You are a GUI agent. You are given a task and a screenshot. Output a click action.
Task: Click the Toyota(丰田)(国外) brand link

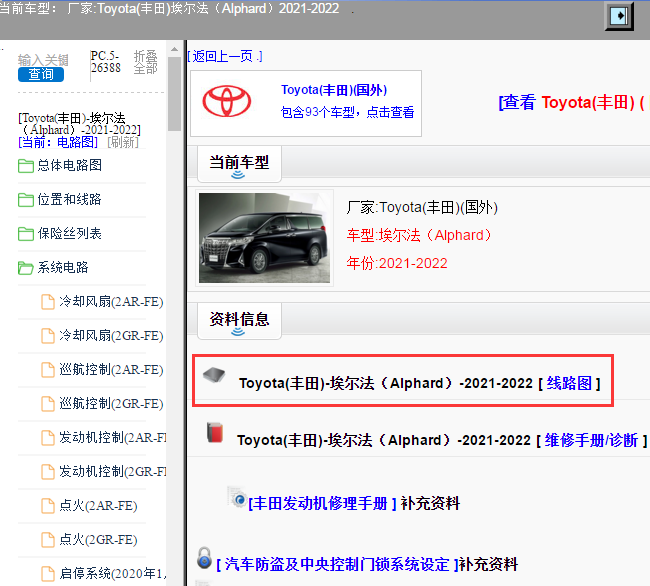[334, 90]
